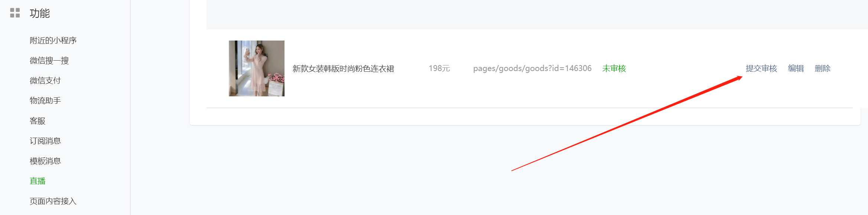Click the pages/goods path text

click(x=532, y=68)
